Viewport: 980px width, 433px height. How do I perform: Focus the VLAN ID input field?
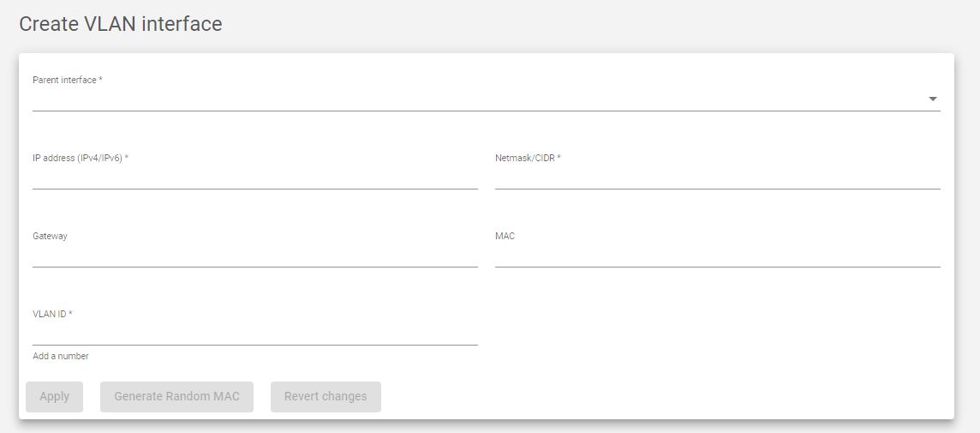pos(255,334)
